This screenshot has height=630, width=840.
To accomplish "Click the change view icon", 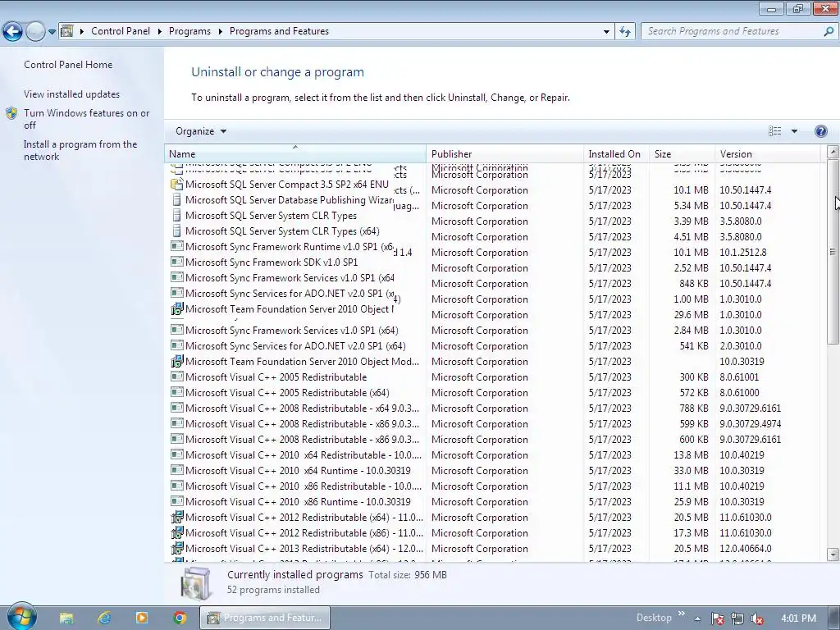I will (x=774, y=131).
